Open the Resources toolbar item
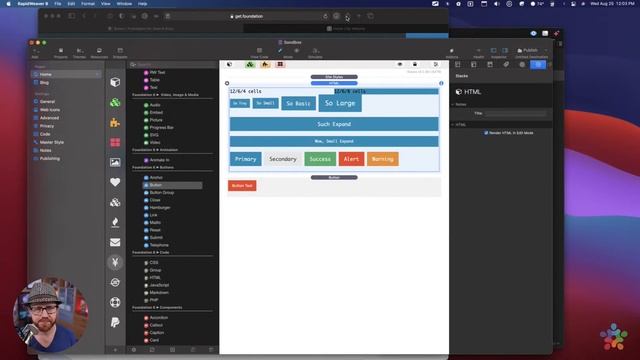 tap(99, 53)
